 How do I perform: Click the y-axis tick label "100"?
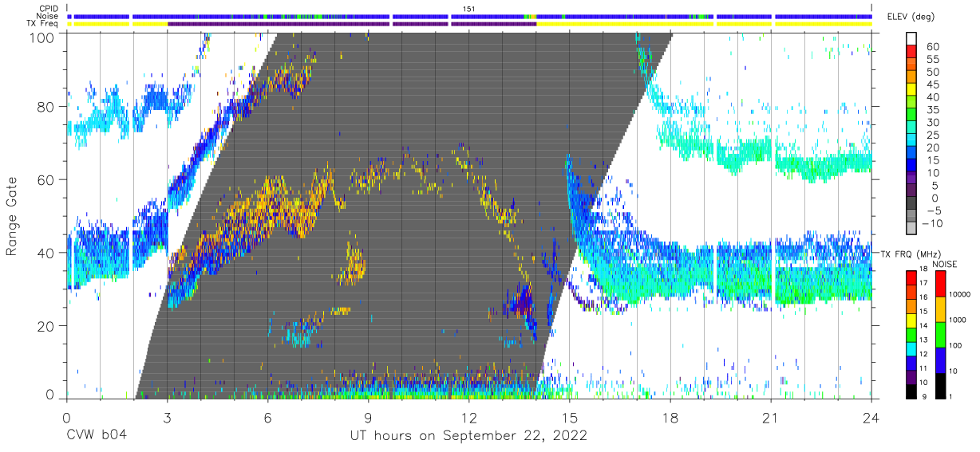coord(42,37)
